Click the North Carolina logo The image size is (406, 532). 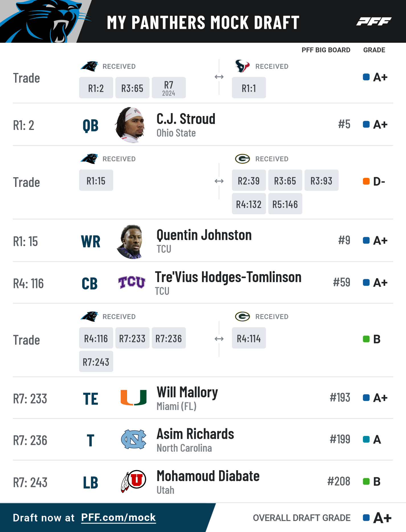pos(133,439)
